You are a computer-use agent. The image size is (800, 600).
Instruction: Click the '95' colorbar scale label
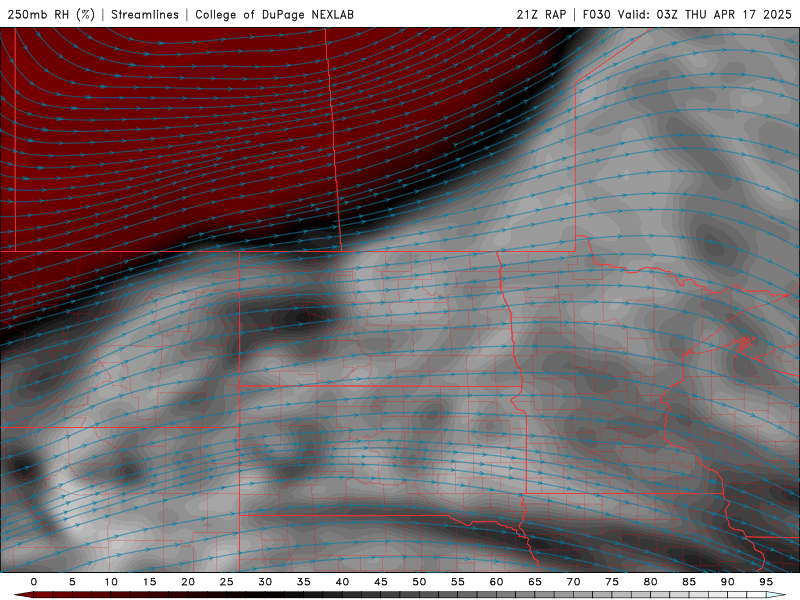[766, 582]
